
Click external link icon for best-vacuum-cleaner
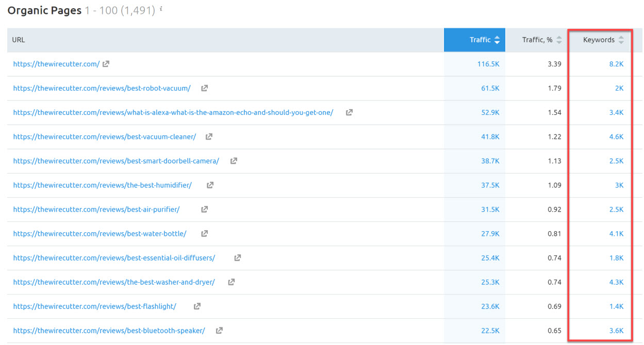[x=209, y=137]
